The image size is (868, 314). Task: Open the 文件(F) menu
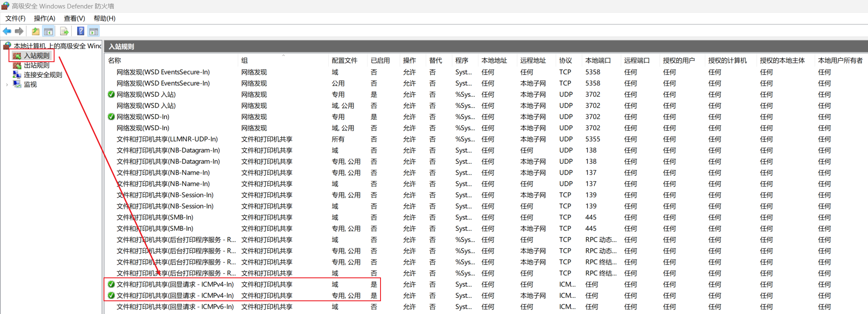(15, 18)
